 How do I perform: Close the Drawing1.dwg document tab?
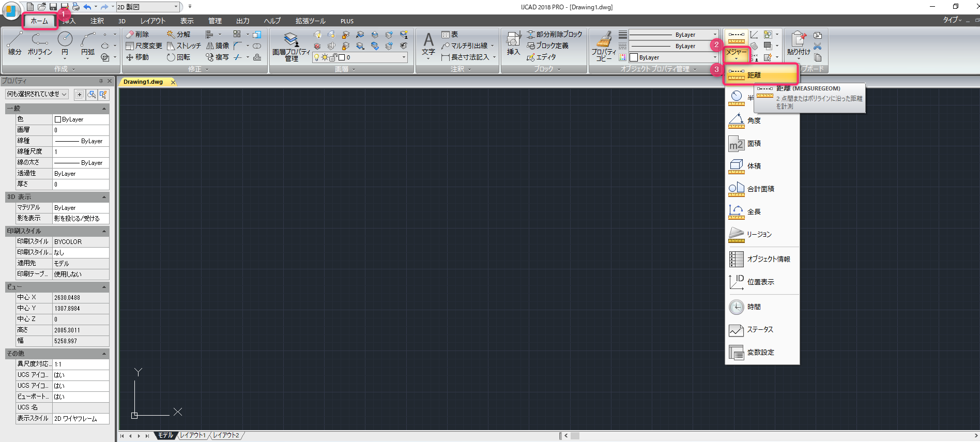(x=173, y=82)
